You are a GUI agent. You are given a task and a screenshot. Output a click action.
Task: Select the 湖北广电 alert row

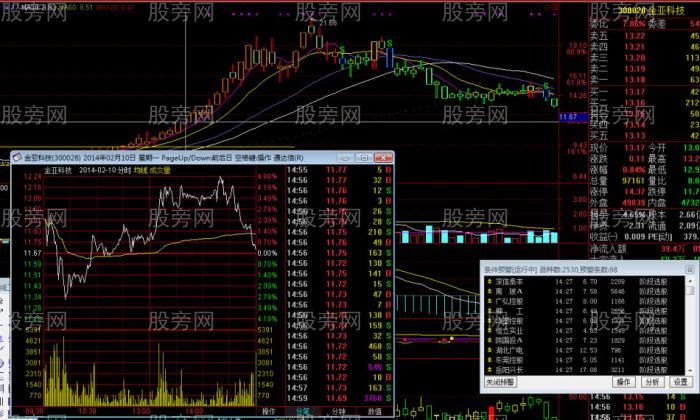[585, 350]
